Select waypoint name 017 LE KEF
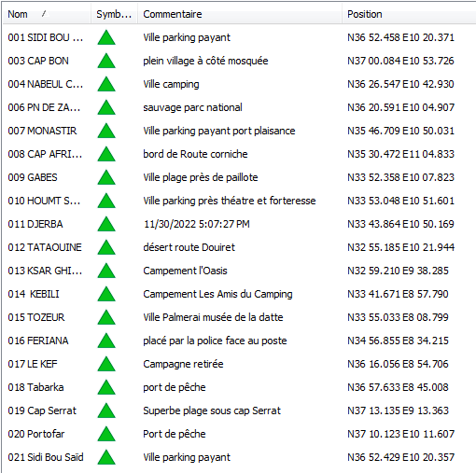The height and width of the screenshot is (473, 476). click(33, 364)
